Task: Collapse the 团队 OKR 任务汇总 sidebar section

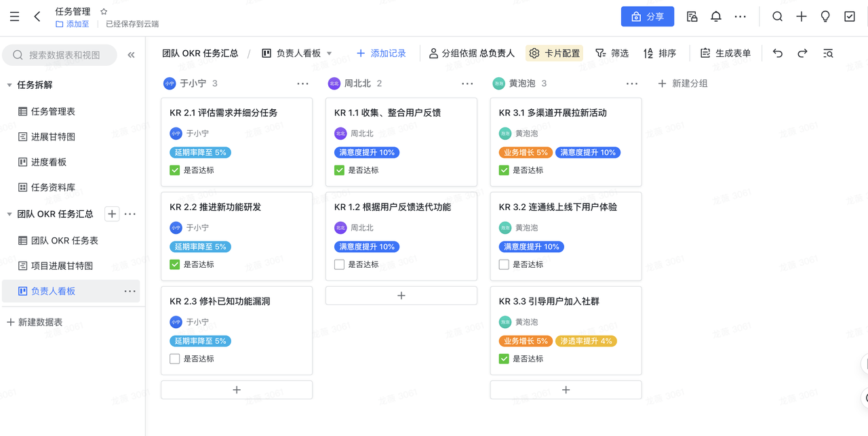Action: click(x=9, y=214)
